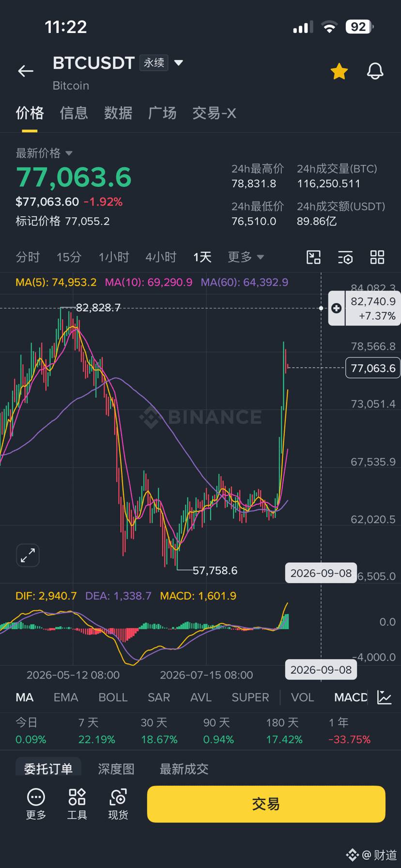Tap the 24h最低价 value 76,510.0
Image resolution: width=401 pixels, height=868 pixels.
pyautogui.click(x=254, y=221)
